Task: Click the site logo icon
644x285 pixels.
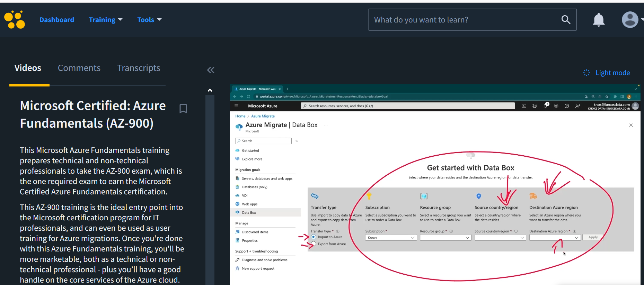Action: [15, 20]
